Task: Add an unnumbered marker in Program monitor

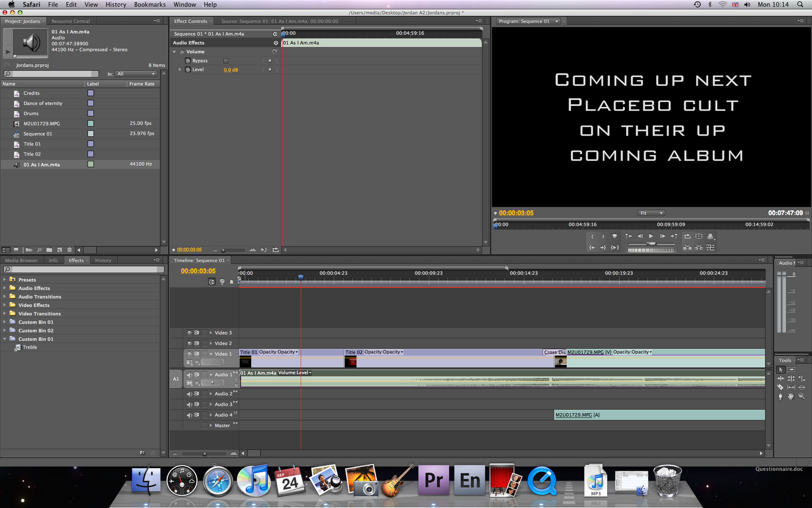Action: tap(615, 236)
